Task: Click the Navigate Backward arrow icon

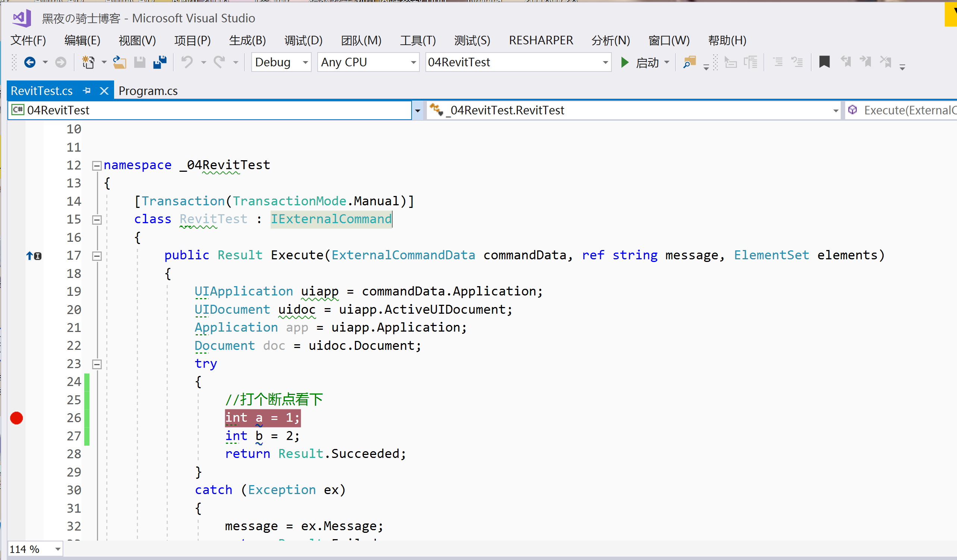Action: 29,62
